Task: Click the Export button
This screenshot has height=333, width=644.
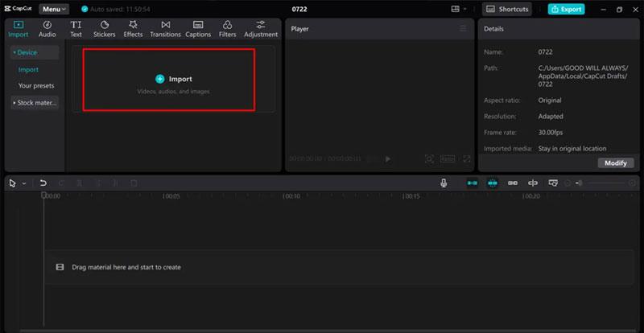Action: (x=566, y=9)
